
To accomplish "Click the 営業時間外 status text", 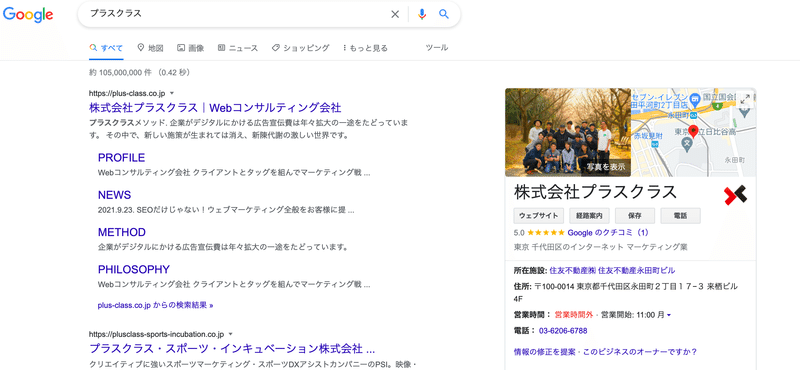I will coord(574,315).
